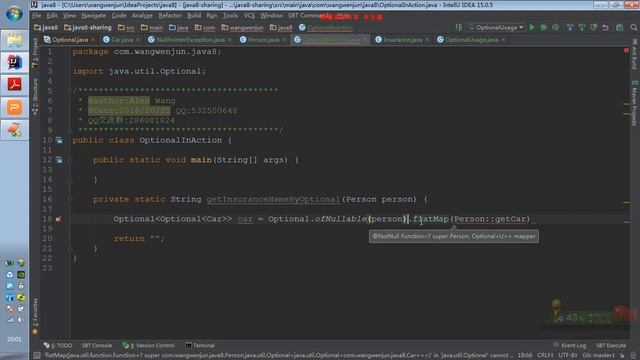Viewport: 640px width, 360px height.
Task: Open the Edit menu
Action: pyautogui.click(x=52, y=16)
